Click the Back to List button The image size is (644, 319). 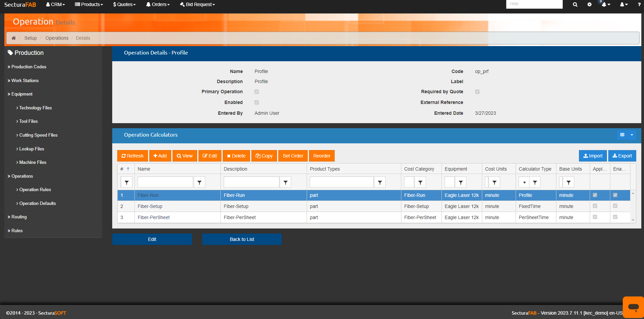242,239
